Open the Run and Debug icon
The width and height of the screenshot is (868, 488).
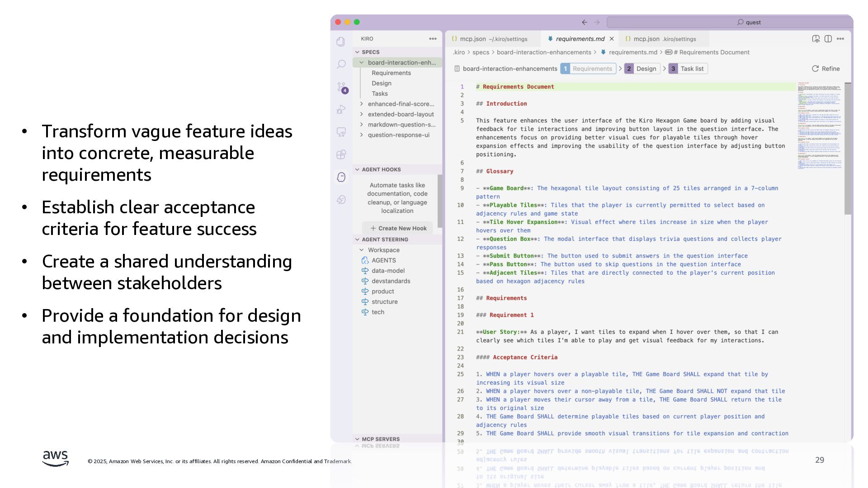(x=341, y=109)
